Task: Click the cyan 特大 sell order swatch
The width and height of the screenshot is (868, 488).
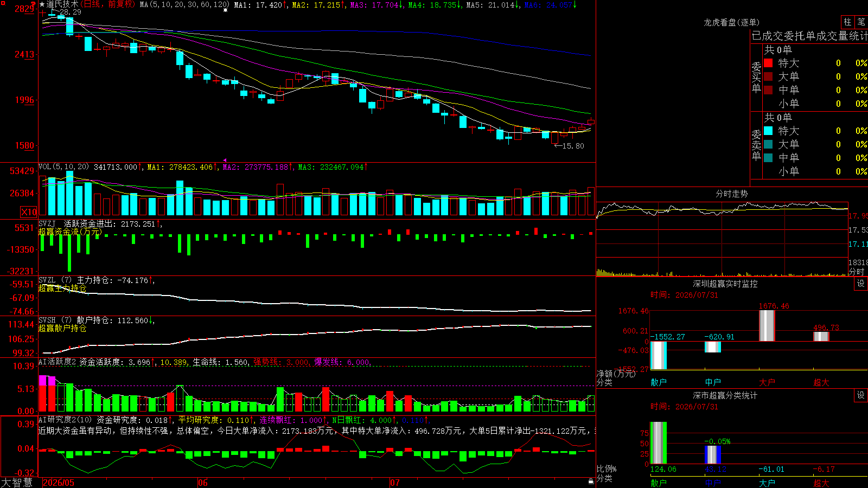Action: click(768, 131)
